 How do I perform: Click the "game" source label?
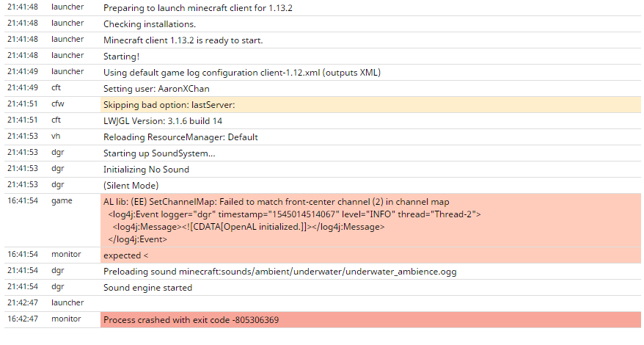click(61, 200)
